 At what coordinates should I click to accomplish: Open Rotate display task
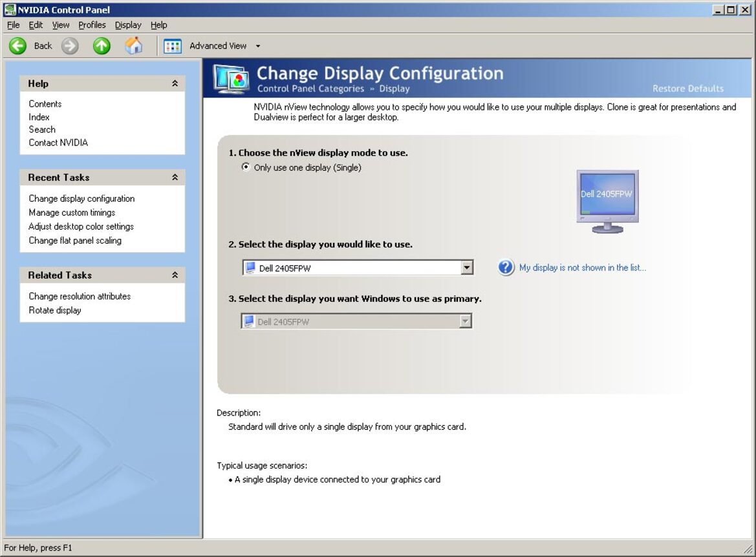pyautogui.click(x=54, y=310)
